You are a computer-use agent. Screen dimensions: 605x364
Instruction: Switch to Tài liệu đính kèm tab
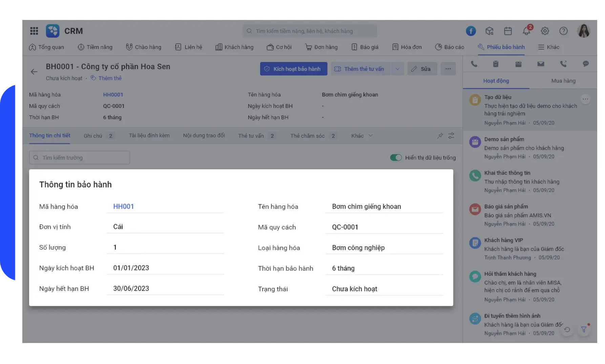point(149,135)
